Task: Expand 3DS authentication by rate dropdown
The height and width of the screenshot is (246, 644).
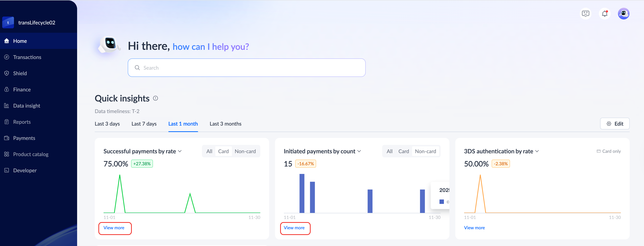Action: pyautogui.click(x=537, y=151)
